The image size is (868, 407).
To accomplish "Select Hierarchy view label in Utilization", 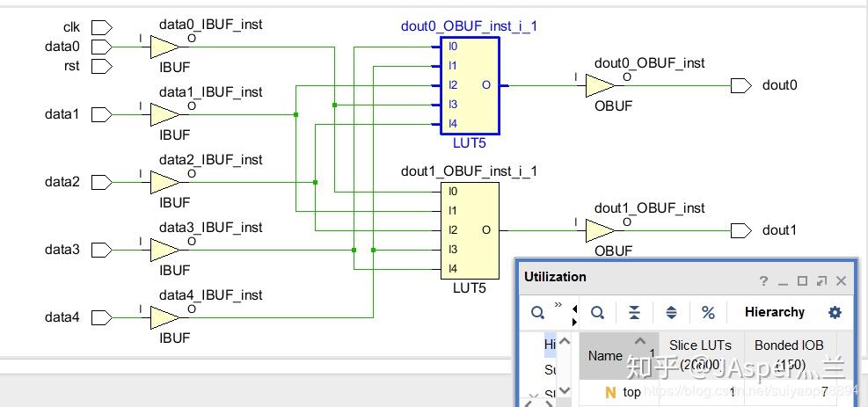I will (x=775, y=312).
